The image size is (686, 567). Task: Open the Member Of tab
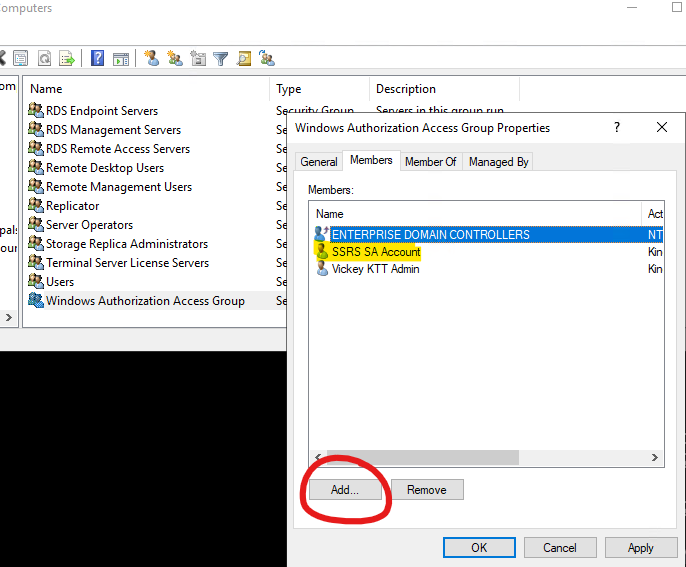(x=430, y=162)
